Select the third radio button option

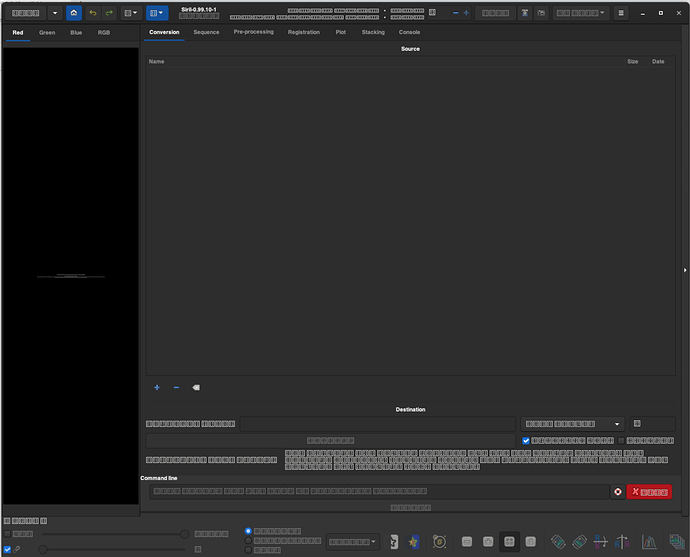[x=248, y=550]
